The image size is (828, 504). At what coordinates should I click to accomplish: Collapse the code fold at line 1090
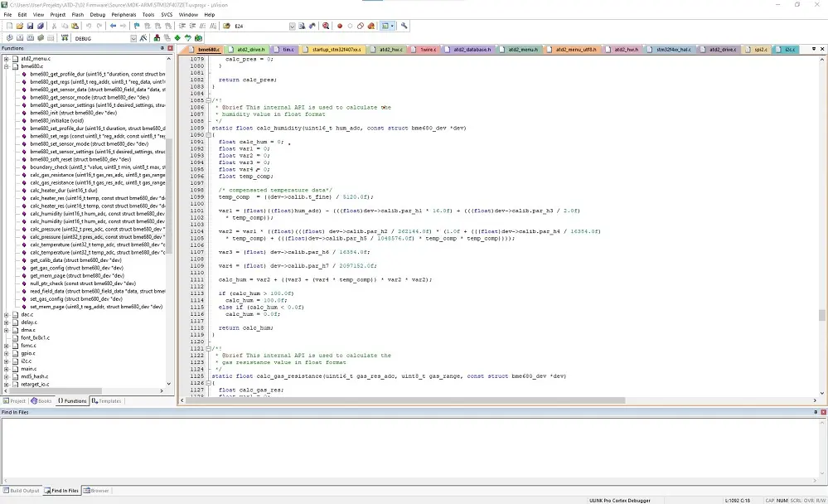[209, 134]
